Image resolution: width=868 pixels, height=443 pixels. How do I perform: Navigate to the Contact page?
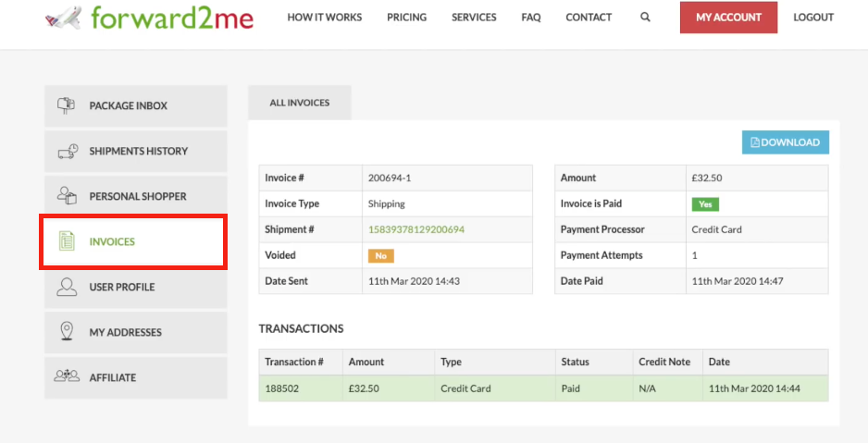coord(589,18)
